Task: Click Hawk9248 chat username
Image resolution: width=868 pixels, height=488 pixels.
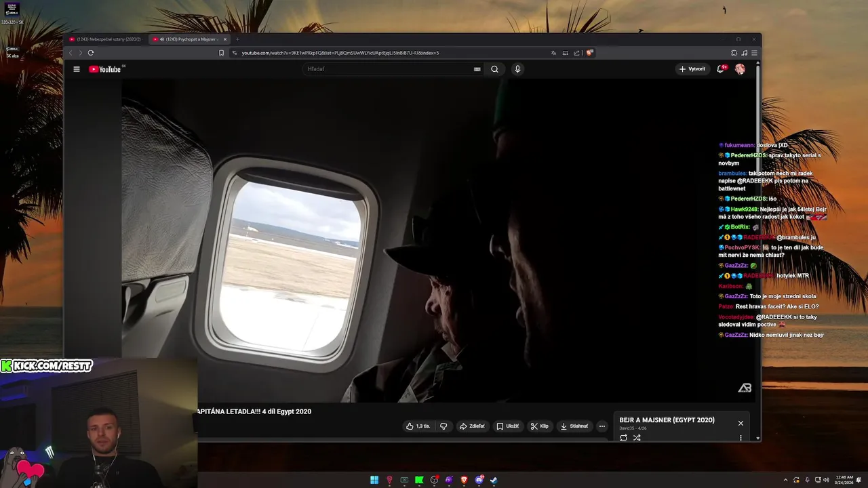Action: [x=744, y=209]
